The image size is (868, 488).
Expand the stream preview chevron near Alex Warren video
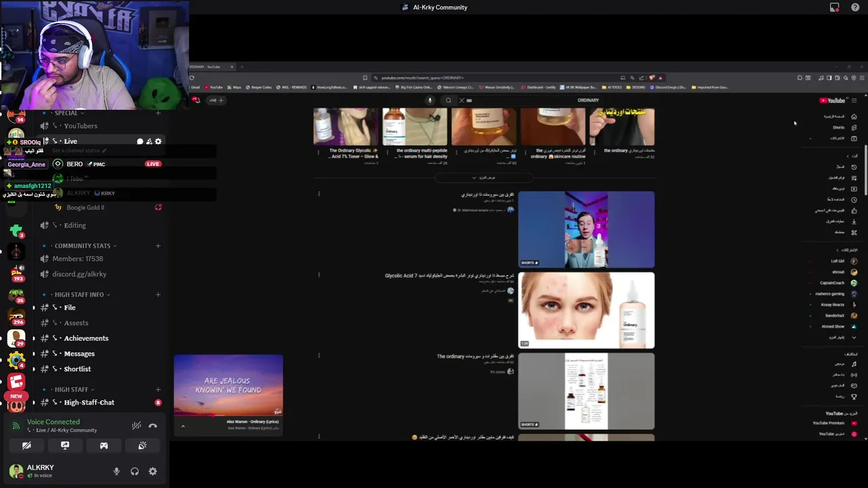click(x=182, y=426)
